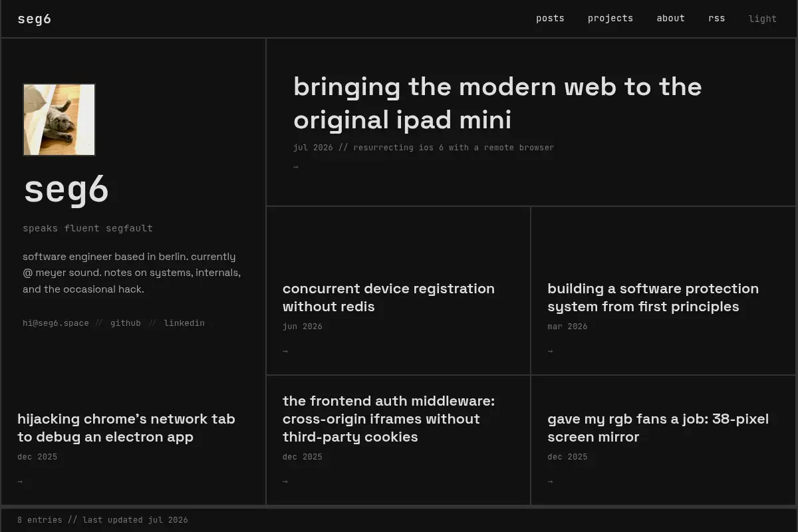Viewport: 798px width, 532px height.
Task: Open 'bringing the modern web to the original ipad mini'
Action: click(x=497, y=103)
